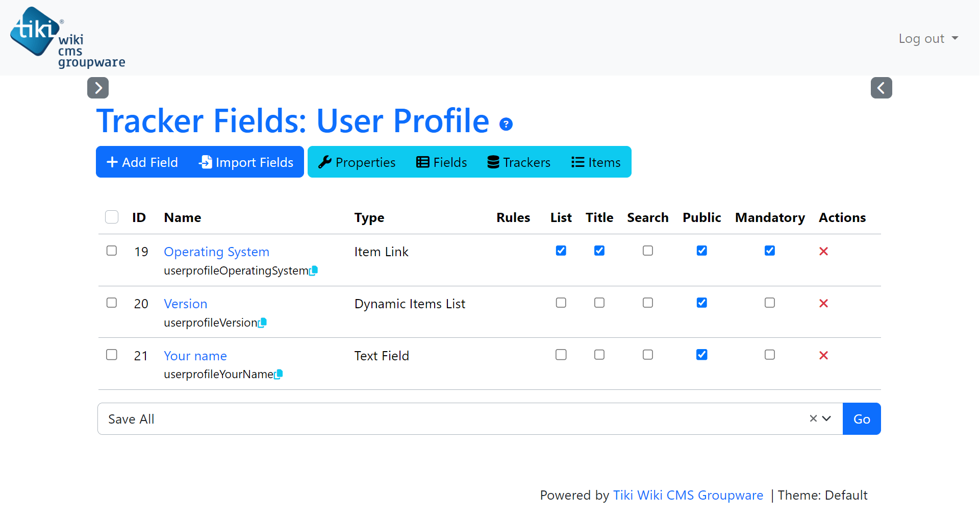The width and height of the screenshot is (980, 518).
Task: Tick the select-all checkbox in table header
Action: click(112, 217)
